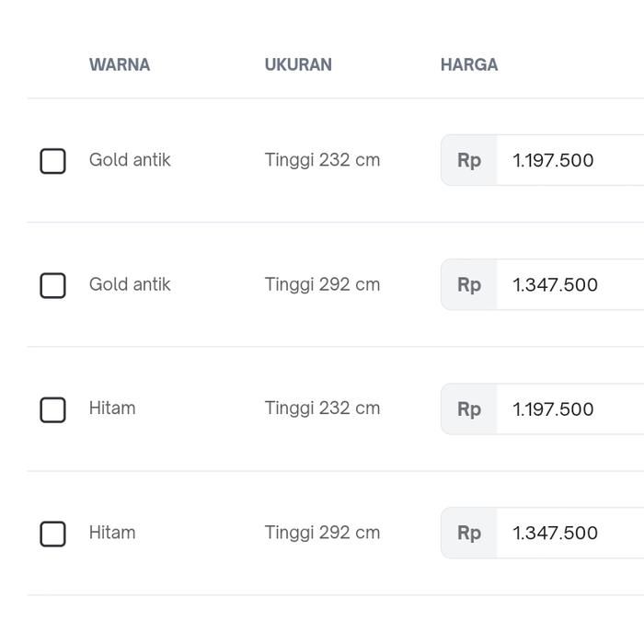
Task: Select the Gold antik Tinggi 292 cm checkbox
Action: click(53, 285)
